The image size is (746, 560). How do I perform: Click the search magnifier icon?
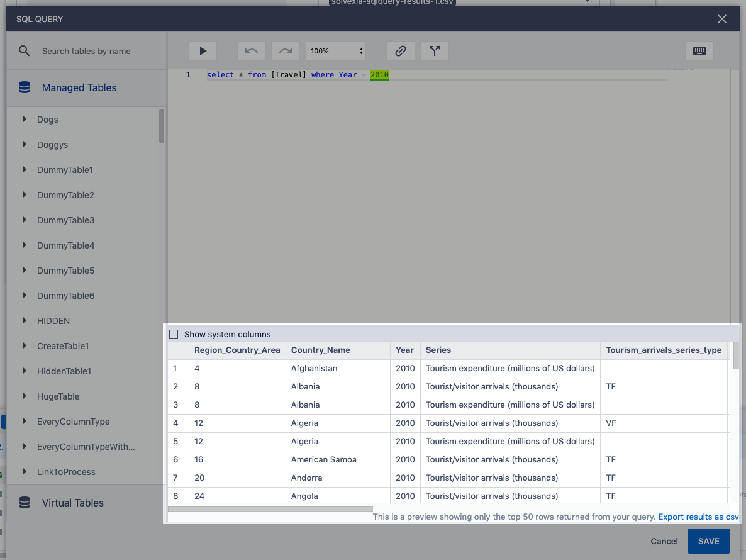[x=25, y=51]
